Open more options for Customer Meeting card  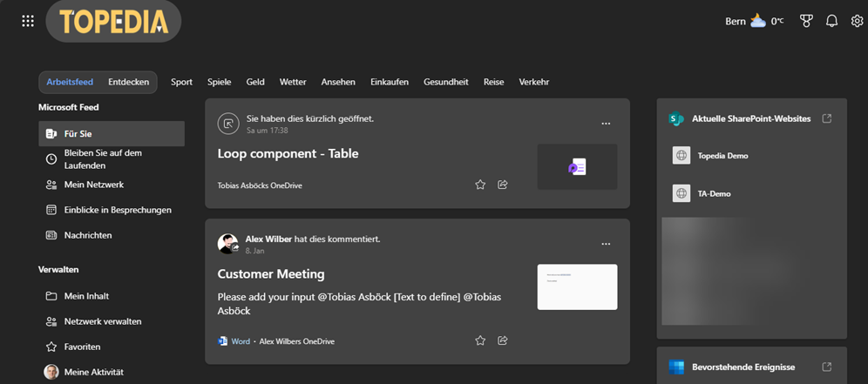pyautogui.click(x=606, y=244)
